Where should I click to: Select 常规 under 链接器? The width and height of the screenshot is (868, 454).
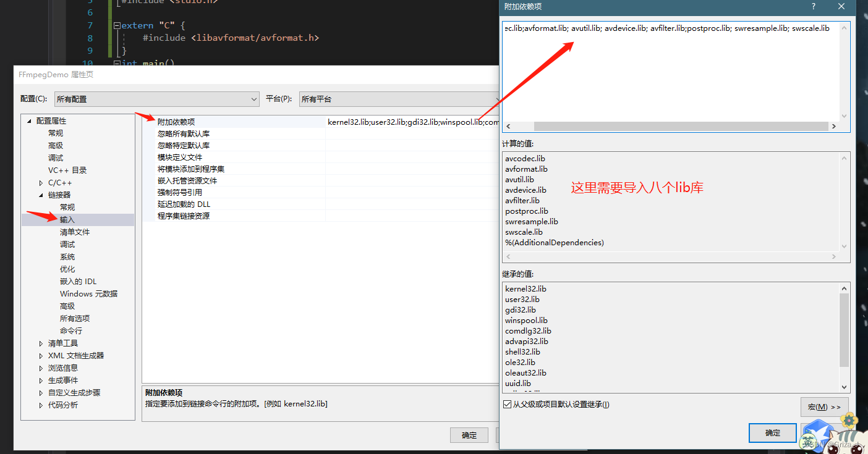[x=67, y=208]
